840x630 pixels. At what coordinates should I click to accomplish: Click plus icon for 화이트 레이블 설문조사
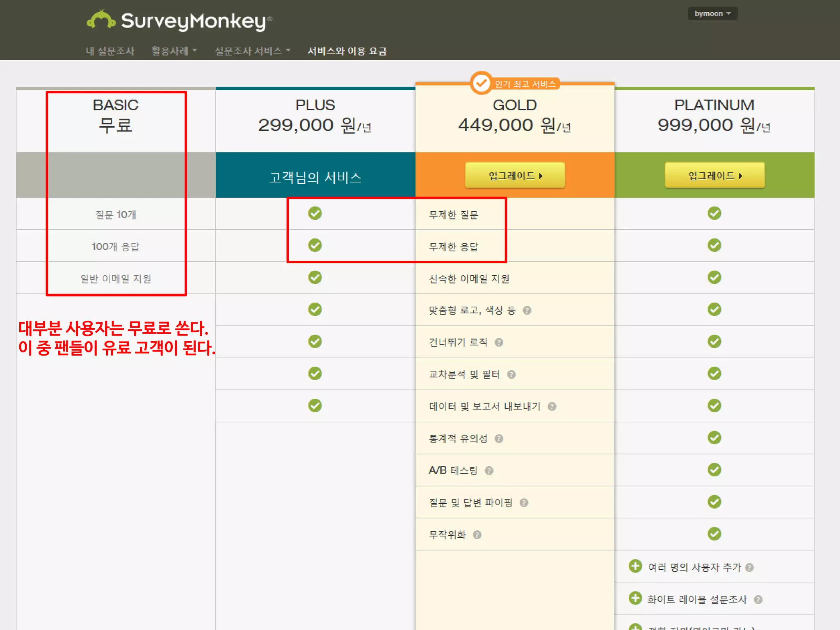(x=635, y=598)
